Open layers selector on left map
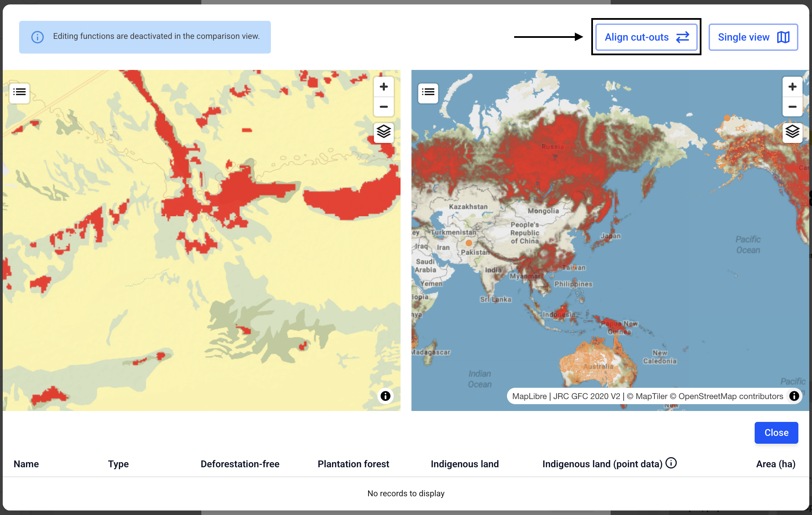The width and height of the screenshot is (812, 515). point(383,132)
